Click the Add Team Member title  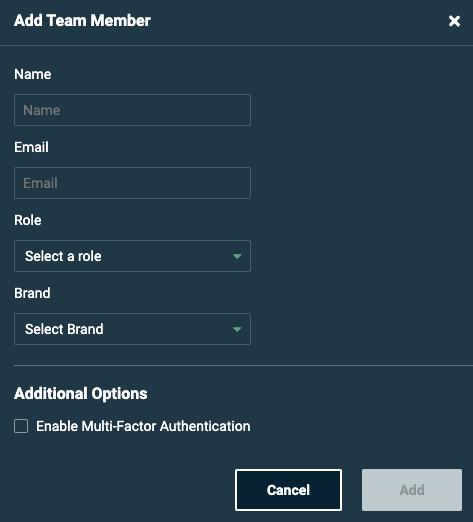tap(82, 21)
